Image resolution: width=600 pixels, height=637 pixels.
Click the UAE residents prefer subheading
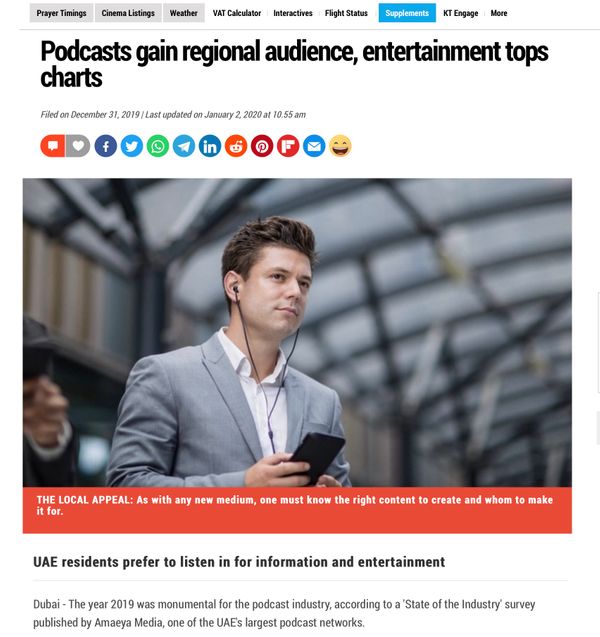(239, 562)
